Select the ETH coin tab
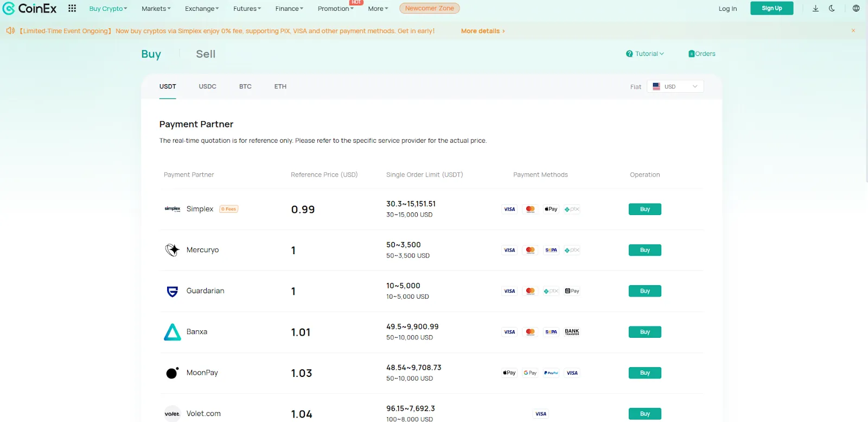This screenshot has height=422, width=868. (x=280, y=86)
